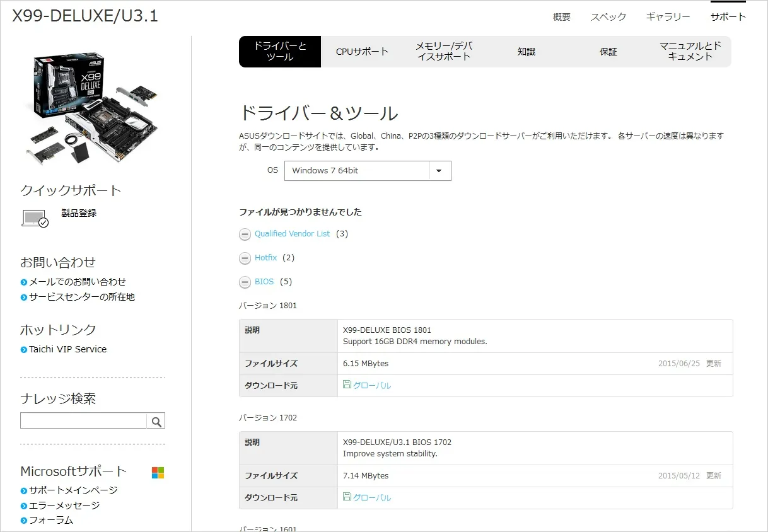Open メールでのお問い合わせ link

pyautogui.click(x=78, y=282)
